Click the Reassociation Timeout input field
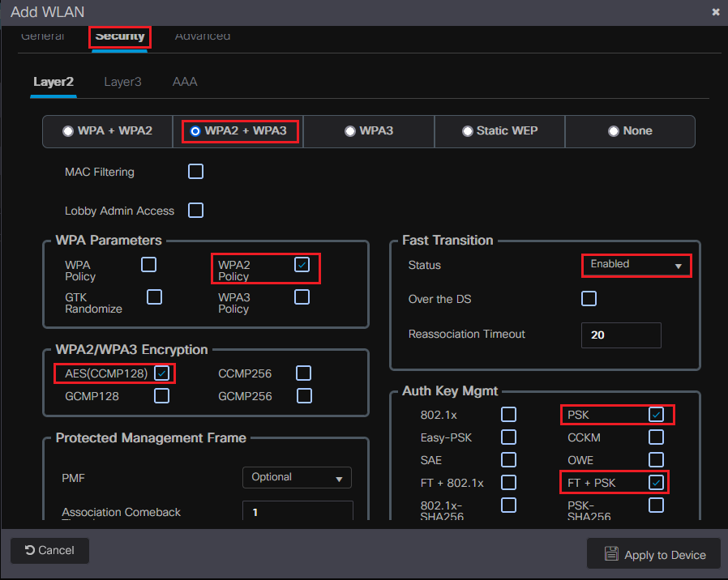The height and width of the screenshot is (580, 728). click(x=621, y=335)
